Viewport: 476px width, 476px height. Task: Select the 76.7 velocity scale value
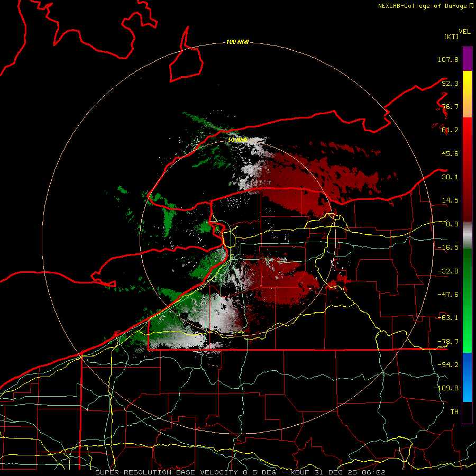coord(450,106)
